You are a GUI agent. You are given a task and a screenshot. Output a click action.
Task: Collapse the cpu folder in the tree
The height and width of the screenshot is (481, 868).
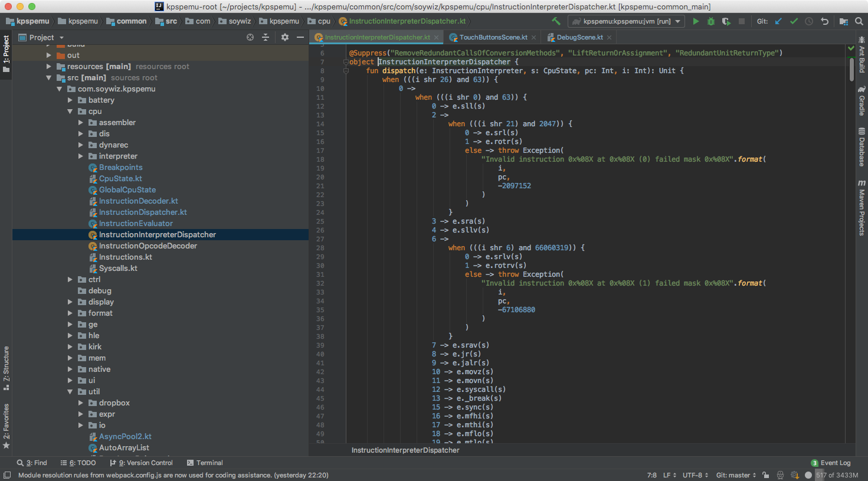pos(70,112)
